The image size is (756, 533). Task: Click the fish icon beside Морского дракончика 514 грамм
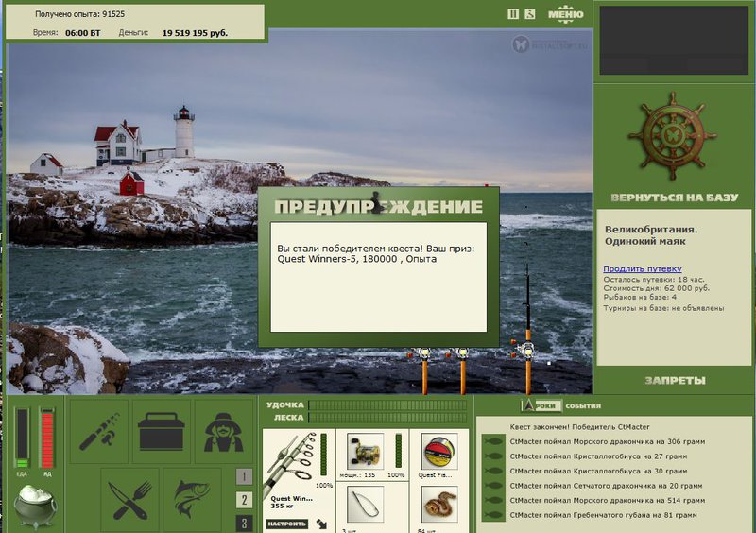pyautogui.click(x=493, y=500)
